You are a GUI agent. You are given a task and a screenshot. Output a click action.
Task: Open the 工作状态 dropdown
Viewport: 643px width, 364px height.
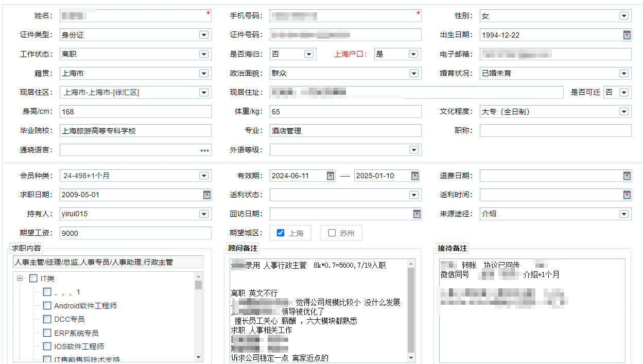[x=204, y=54]
